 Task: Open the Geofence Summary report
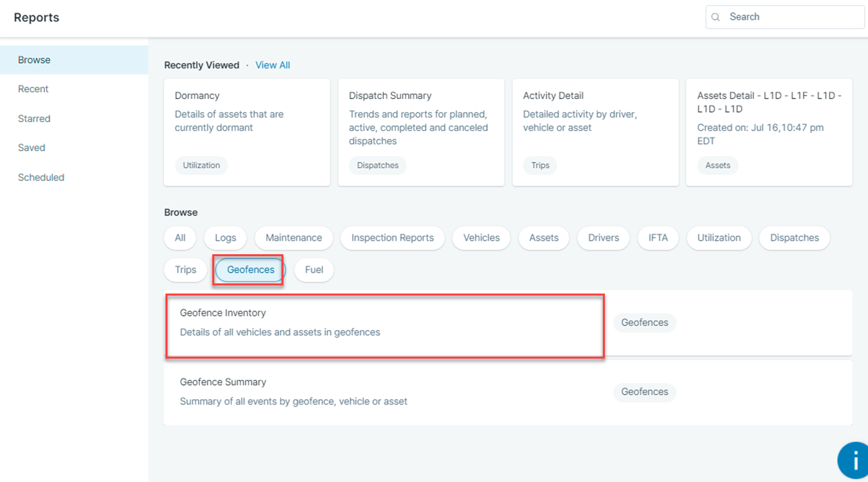coord(508,393)
